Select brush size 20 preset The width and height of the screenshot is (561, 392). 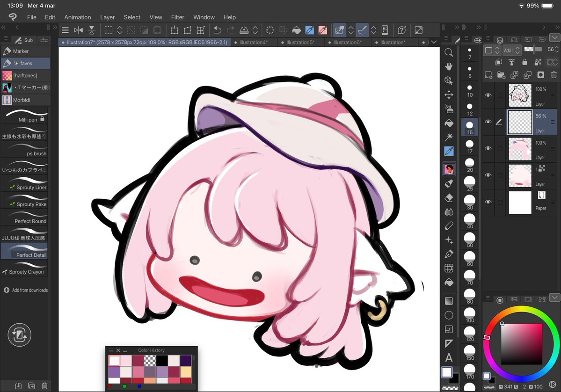[x=470, y=166]
